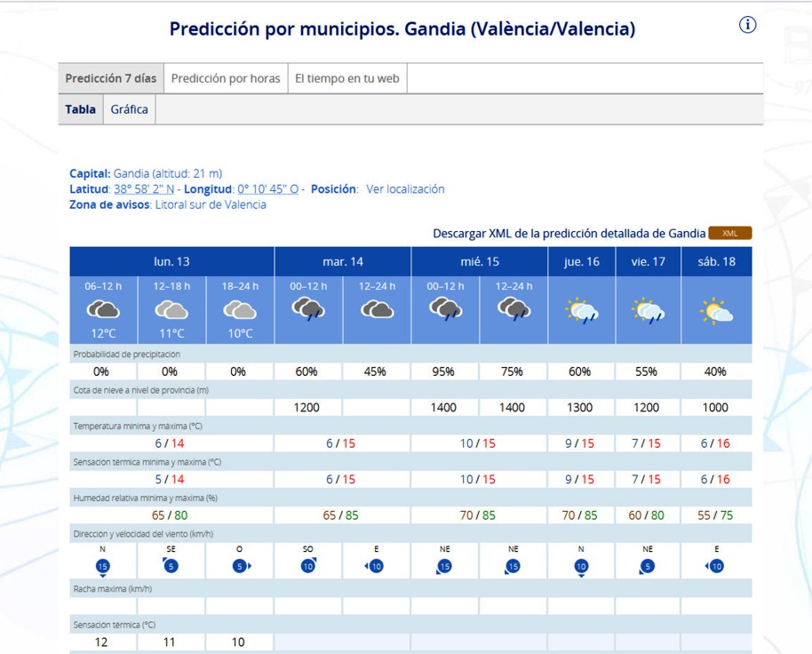Click the mié. 15 day header

480,261
